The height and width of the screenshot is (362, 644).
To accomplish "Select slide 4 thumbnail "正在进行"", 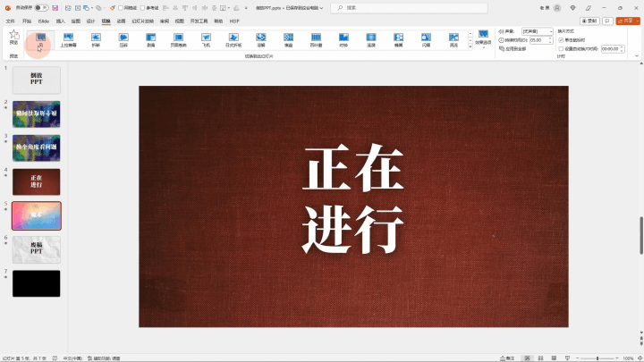I will point(36,181).
